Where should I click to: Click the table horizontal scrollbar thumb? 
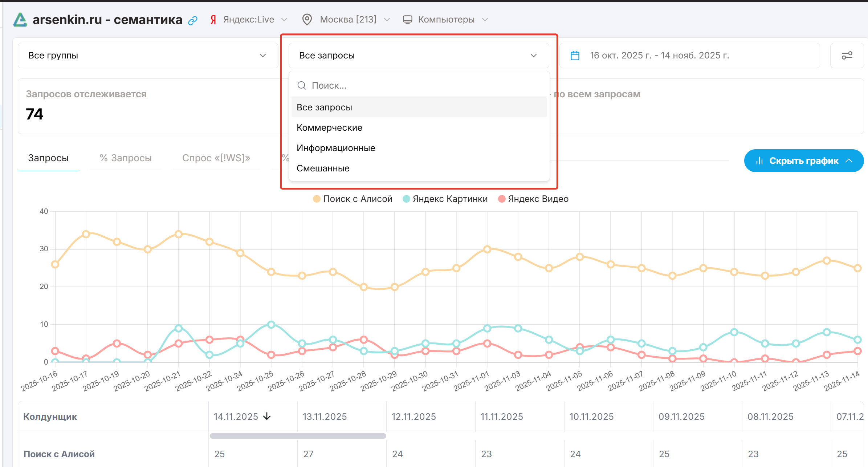point(298,436)
